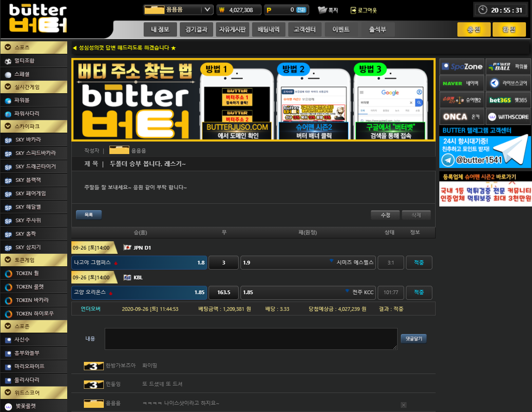Open the 쪽지 message folder icon
Image resolution: width=532 pixels, height=412 pixels.
click(323, 10)
